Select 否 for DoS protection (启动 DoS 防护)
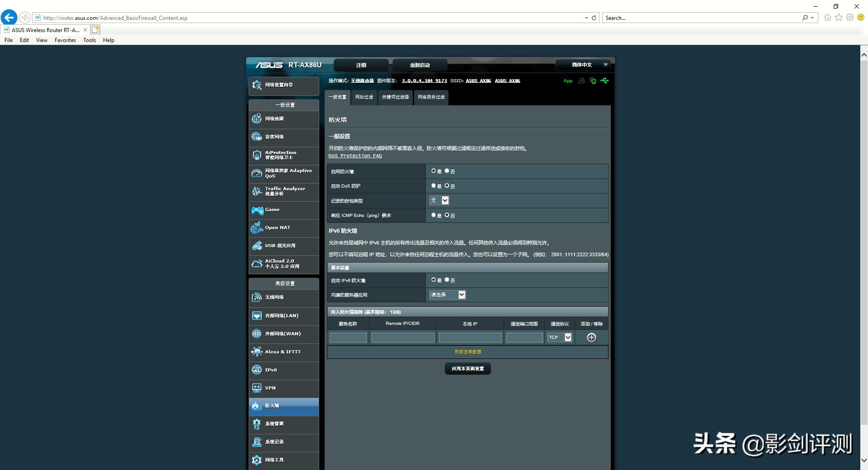 coord(447,186)
